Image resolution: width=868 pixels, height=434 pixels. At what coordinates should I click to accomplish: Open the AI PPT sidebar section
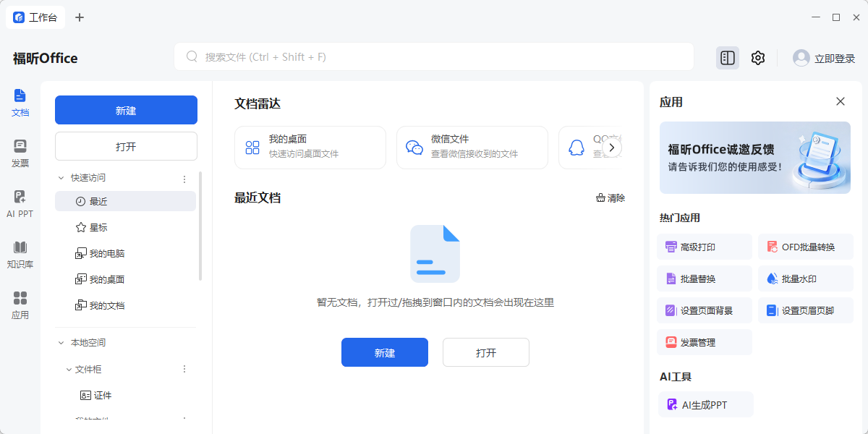20,204
